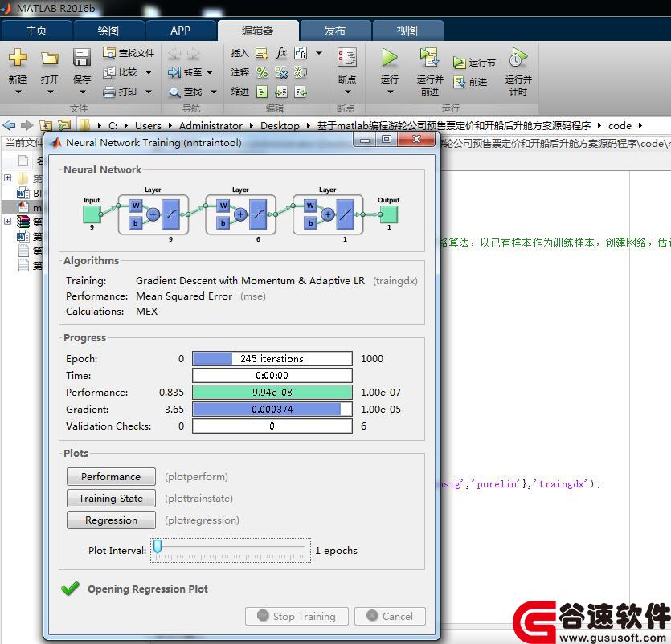The width and height of the screenshot is (671, 644).
Task: Click the uncomment icon with crossed percent
Action: coord(281,72)
